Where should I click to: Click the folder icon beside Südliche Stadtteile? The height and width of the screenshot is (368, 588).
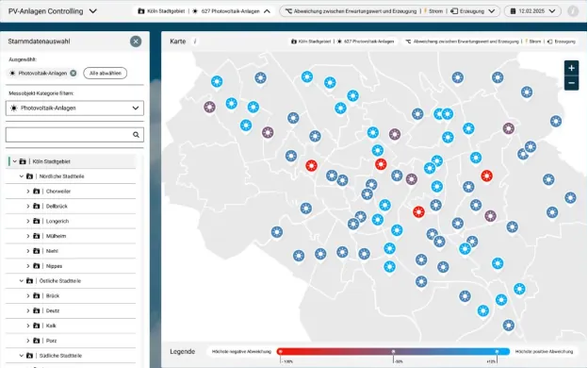pos(29,356)
